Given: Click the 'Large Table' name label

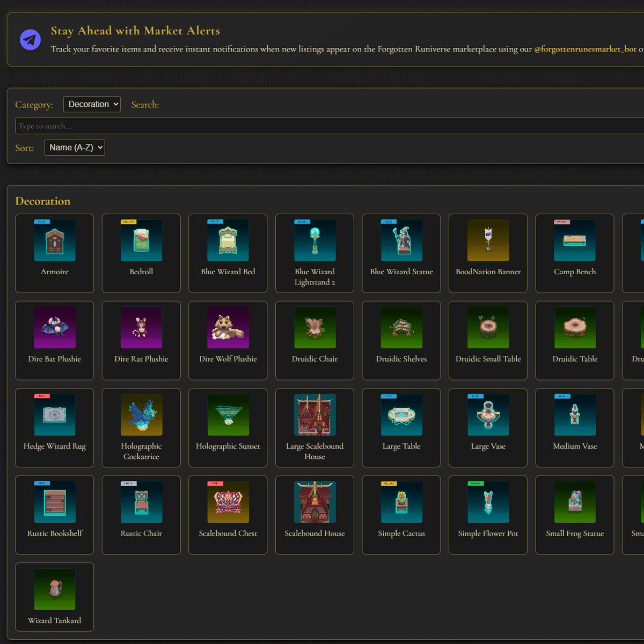Looking at the screenshot, I should [x=401, y=446].
